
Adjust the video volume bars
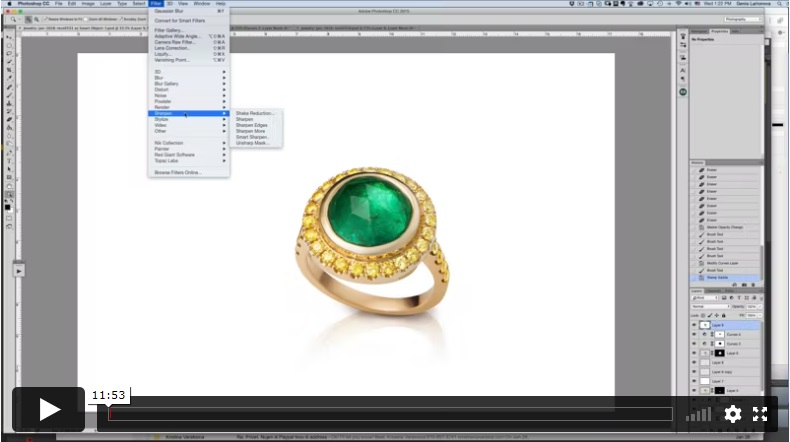(699, 415)
